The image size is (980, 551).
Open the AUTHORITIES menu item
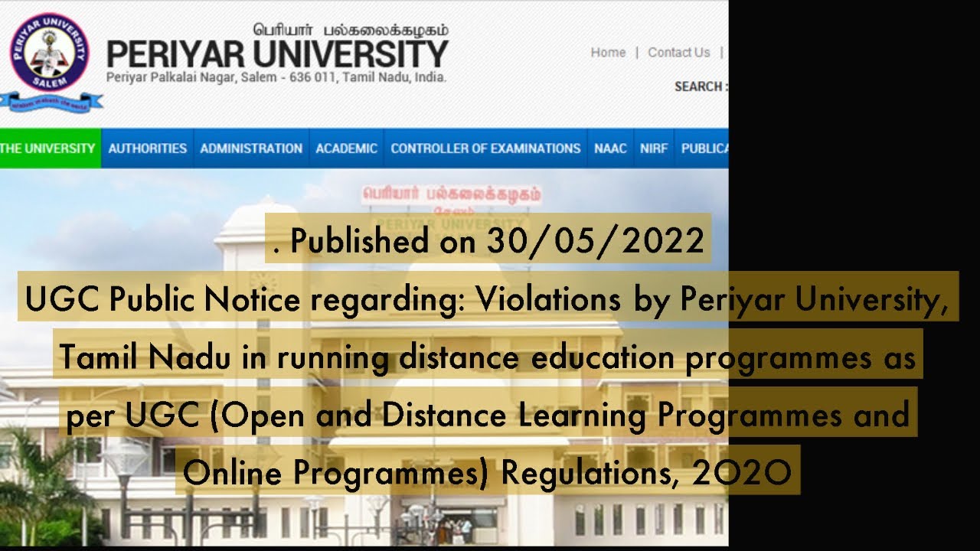click(148, 148)
